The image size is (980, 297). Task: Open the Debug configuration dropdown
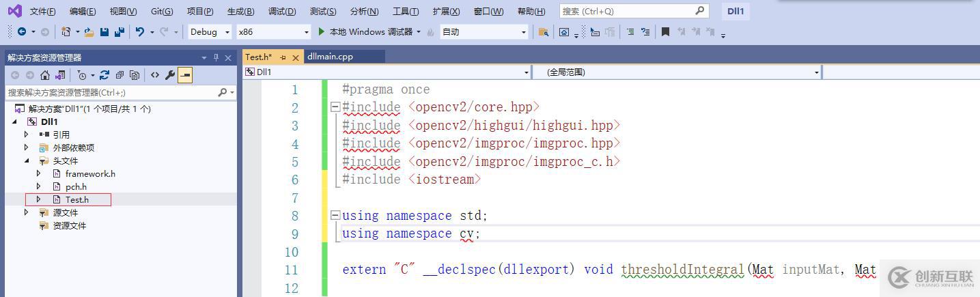coord(210,31)
